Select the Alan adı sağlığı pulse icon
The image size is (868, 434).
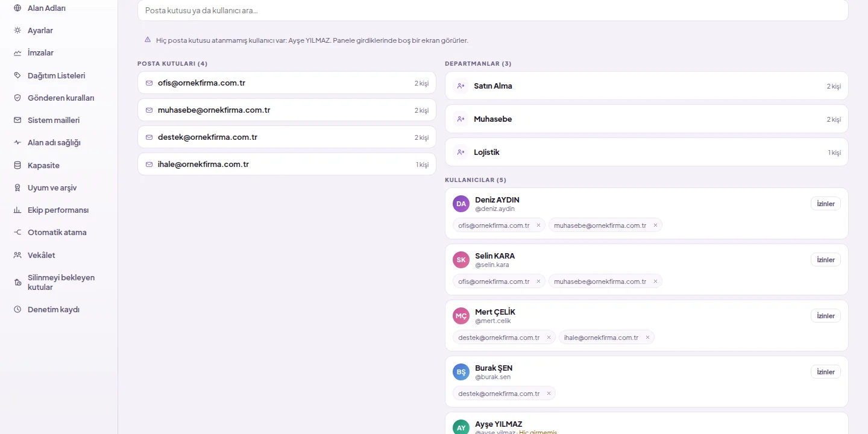pos(17,143)
